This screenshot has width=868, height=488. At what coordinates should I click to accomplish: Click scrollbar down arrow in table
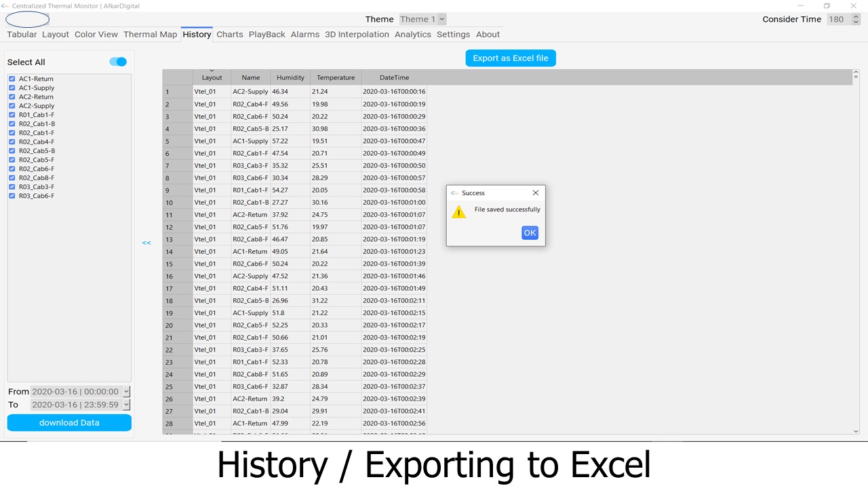[x=856, y=431]
